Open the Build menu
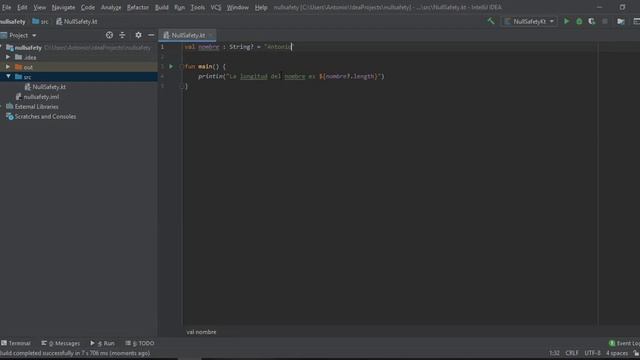 pos(161,7)
